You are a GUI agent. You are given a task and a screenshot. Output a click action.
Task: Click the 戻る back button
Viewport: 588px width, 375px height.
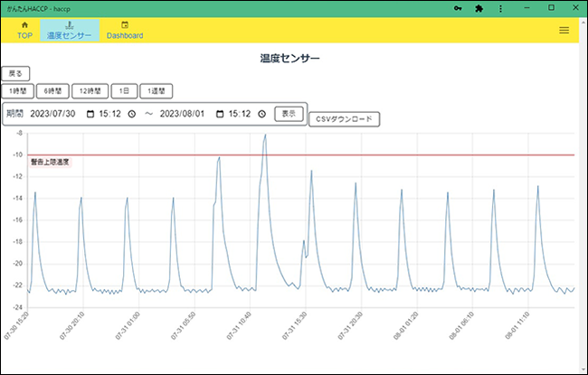[x=16, y=73]
